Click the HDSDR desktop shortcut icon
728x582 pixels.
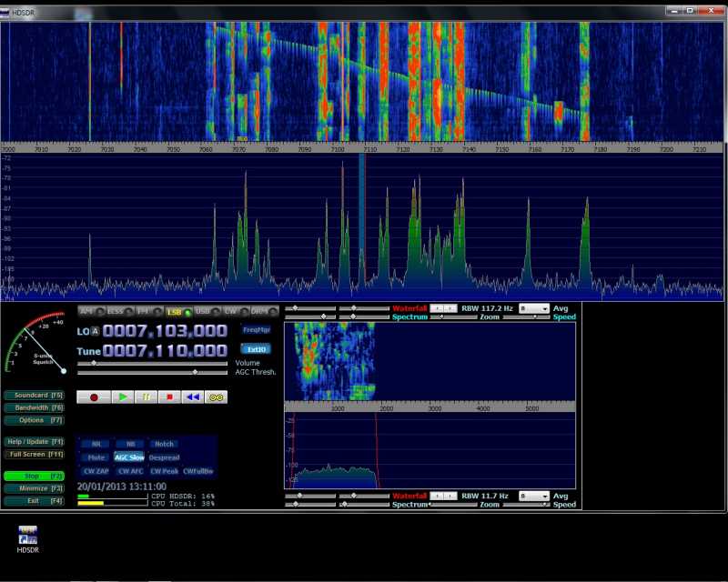click(x=27, y=538)
